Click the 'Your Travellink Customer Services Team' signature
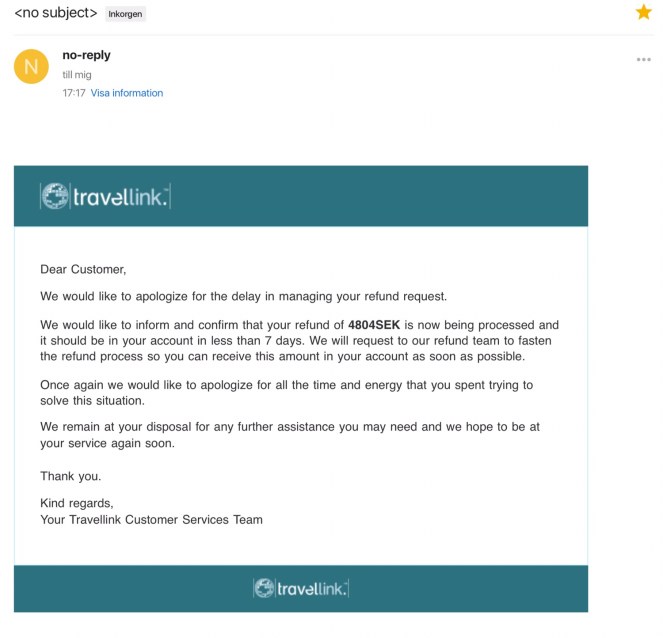The height and width of the screenshot is (638, 663). click(x=151, y=519)
